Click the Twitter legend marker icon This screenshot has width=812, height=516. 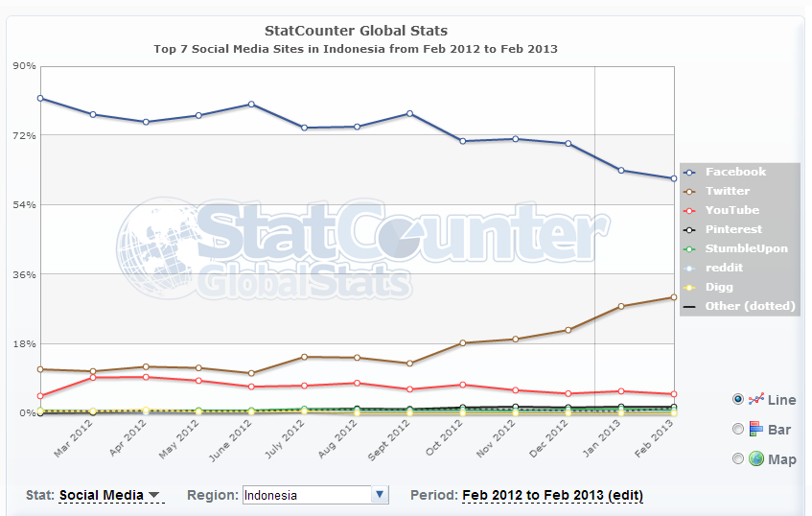pos(689,192)
